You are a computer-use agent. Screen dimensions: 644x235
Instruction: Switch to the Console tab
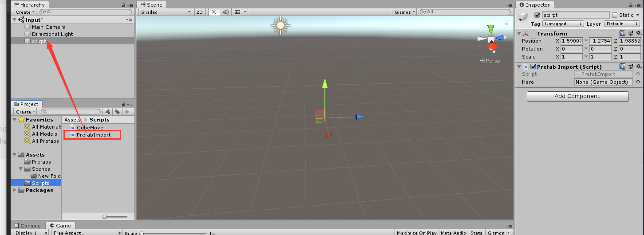pyautogui.click(x=28, y=225)
